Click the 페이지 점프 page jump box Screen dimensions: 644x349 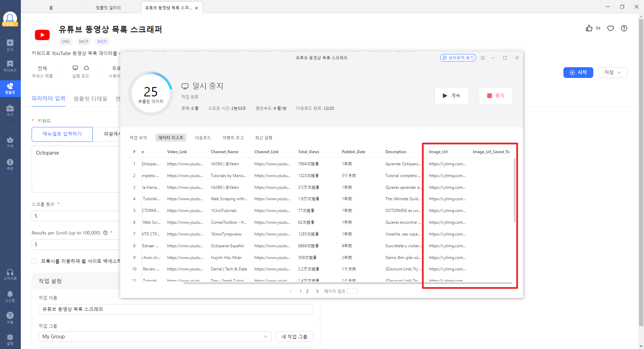coord(353,291)
